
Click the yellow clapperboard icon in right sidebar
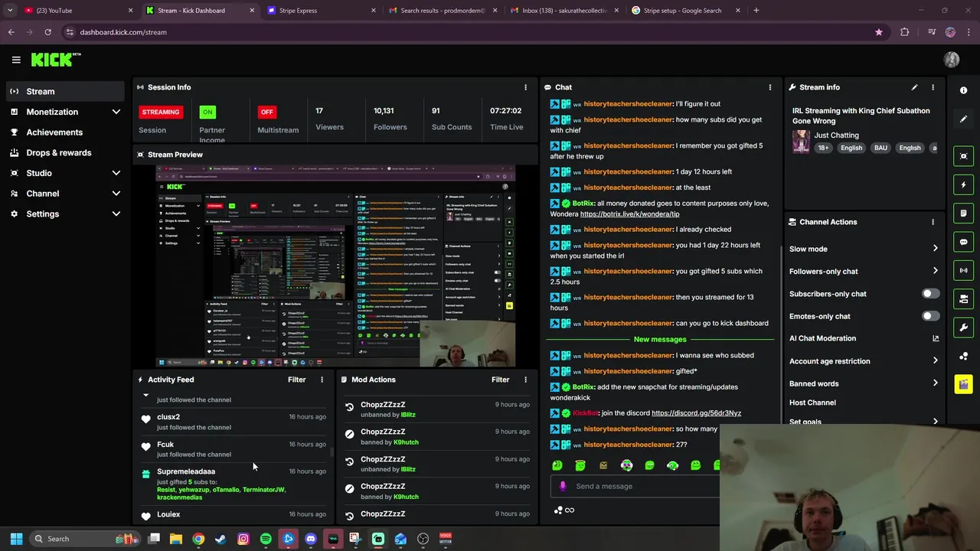tap(963, 384)
